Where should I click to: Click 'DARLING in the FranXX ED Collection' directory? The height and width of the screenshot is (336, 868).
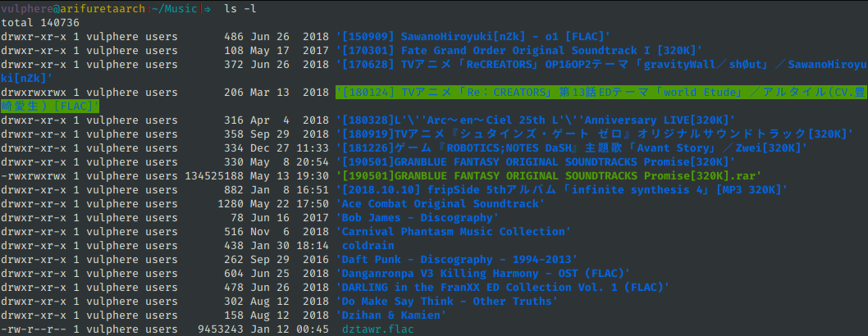coord(503,287)
